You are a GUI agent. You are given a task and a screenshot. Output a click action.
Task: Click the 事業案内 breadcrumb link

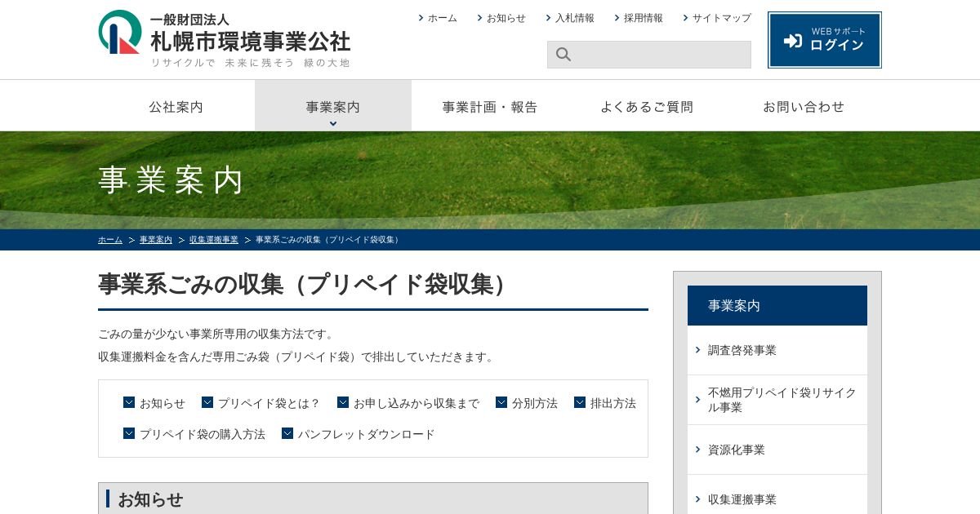(156, 240)
